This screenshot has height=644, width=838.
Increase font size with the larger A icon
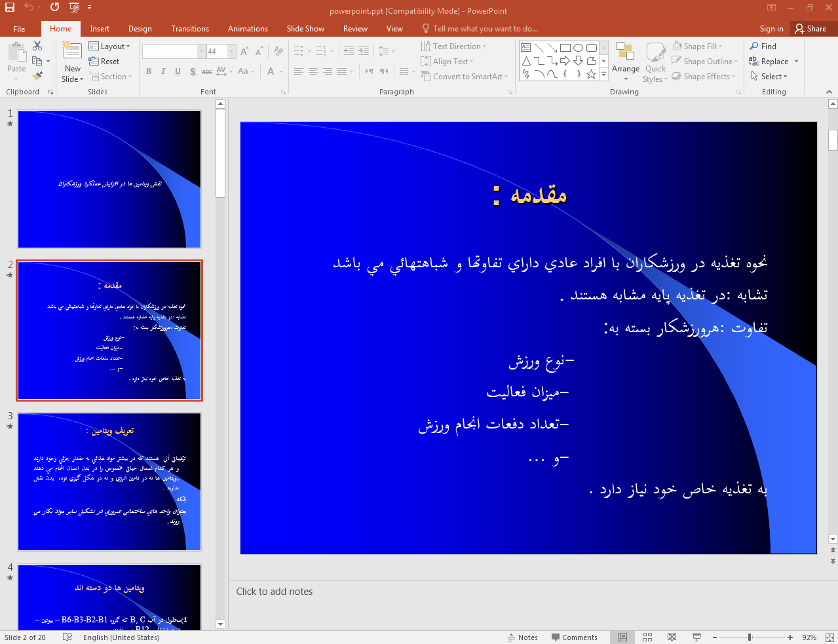244,51
